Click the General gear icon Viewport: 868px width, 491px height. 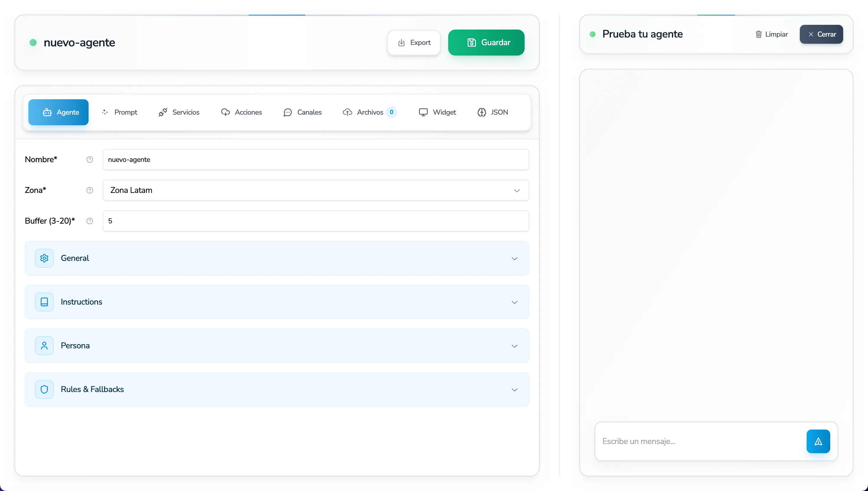coord(44,258)
